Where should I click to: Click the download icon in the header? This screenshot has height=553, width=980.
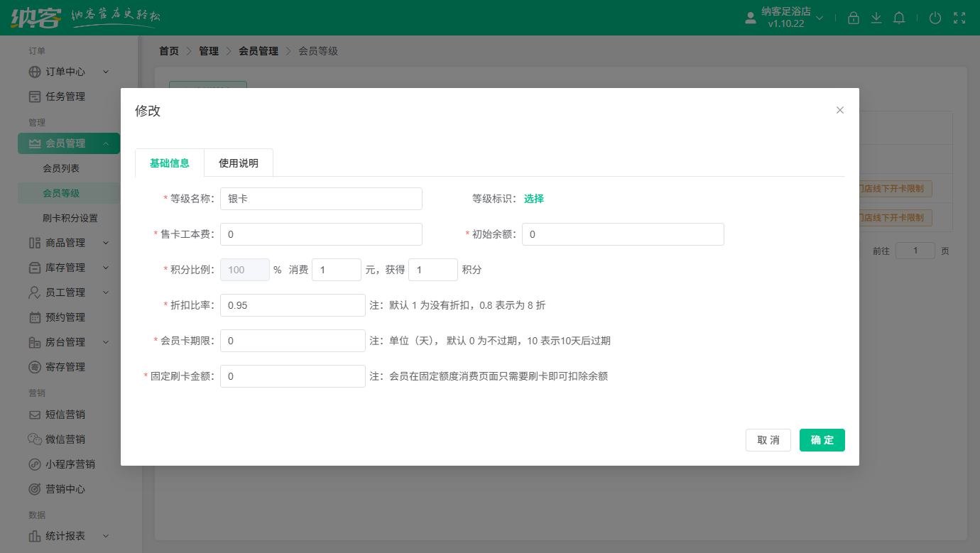876,18
